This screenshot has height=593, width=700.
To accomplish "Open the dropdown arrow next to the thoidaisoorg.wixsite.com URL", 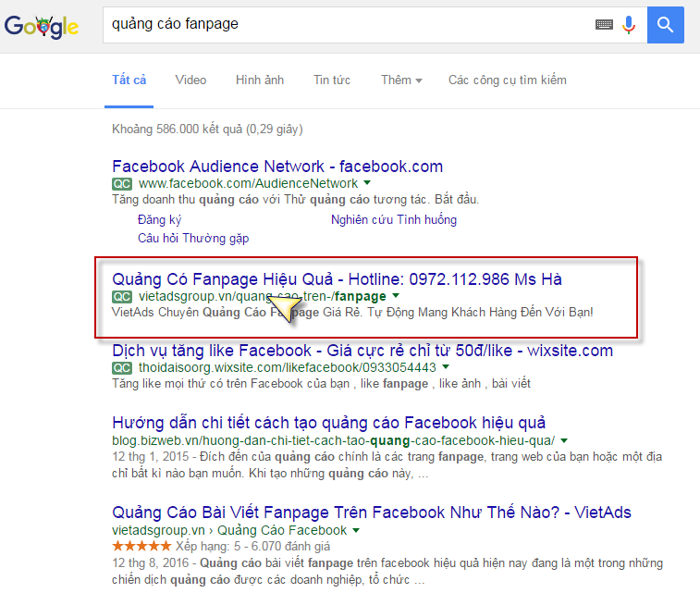I will tap(446, 366).
